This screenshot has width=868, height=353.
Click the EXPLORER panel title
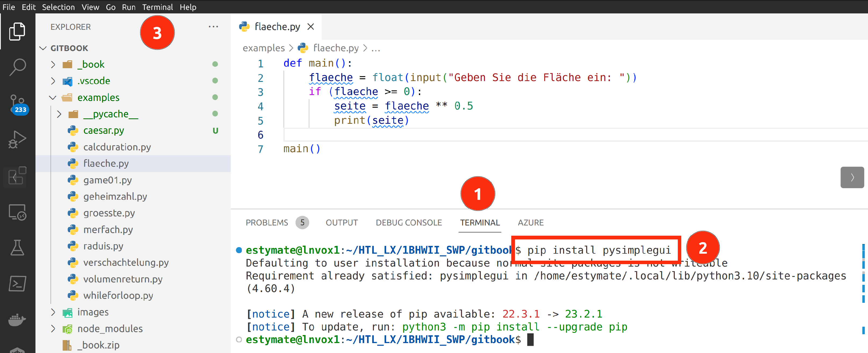[x=70, y=27]
